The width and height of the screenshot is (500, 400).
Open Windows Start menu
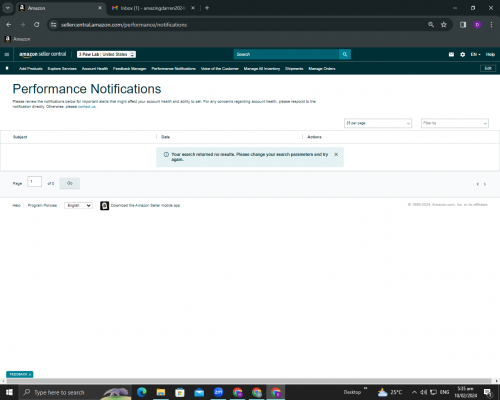point(9,392)
